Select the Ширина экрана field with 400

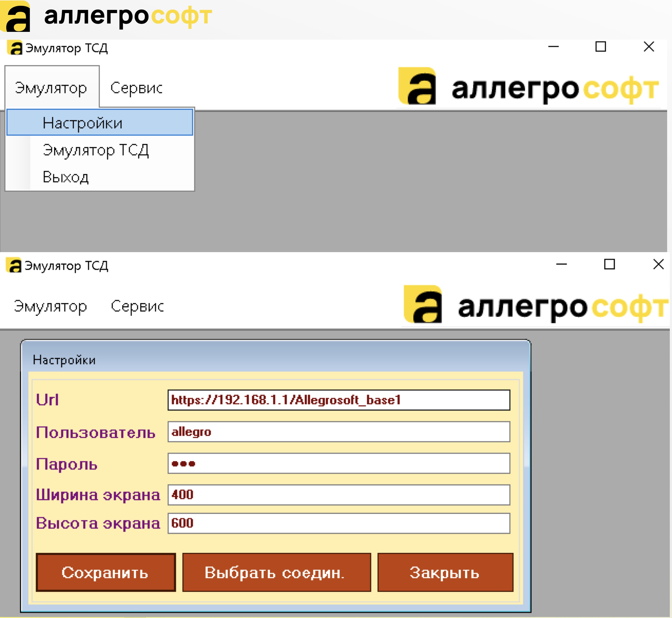(x=339, y=495)
